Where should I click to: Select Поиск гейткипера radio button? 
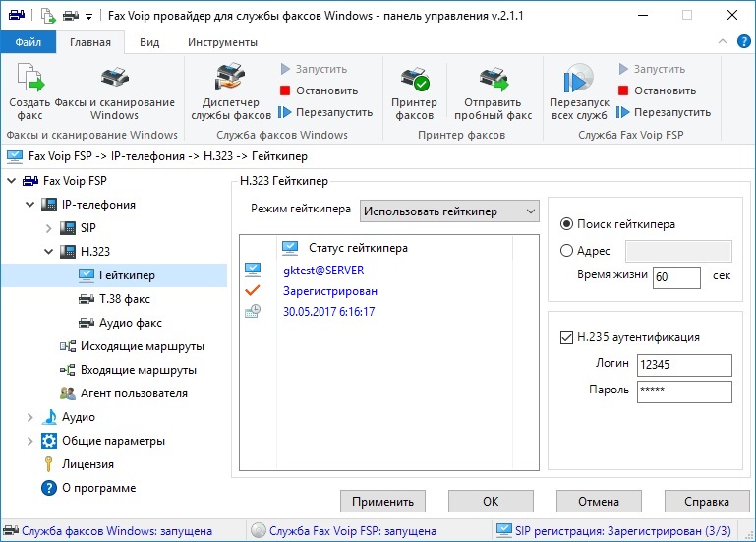coord(566,224)
